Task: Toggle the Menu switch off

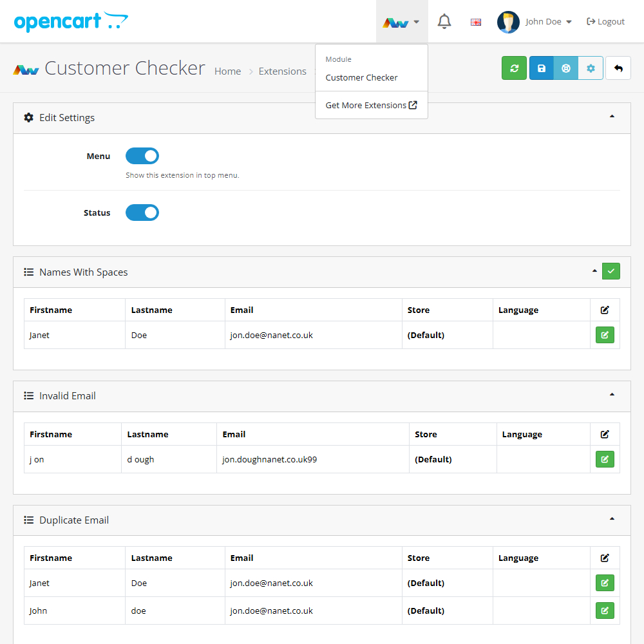Action: (142, 156)
